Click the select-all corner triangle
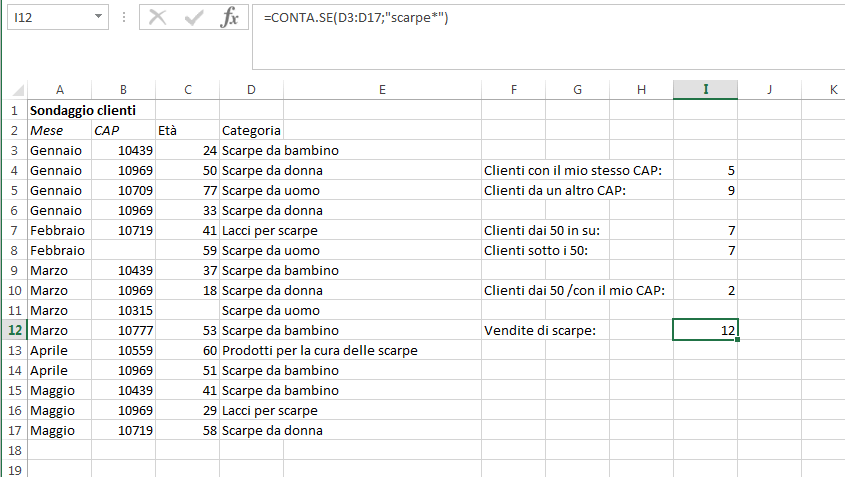The height and width of the screenshot is (477, 845). [x=17, y=89]
